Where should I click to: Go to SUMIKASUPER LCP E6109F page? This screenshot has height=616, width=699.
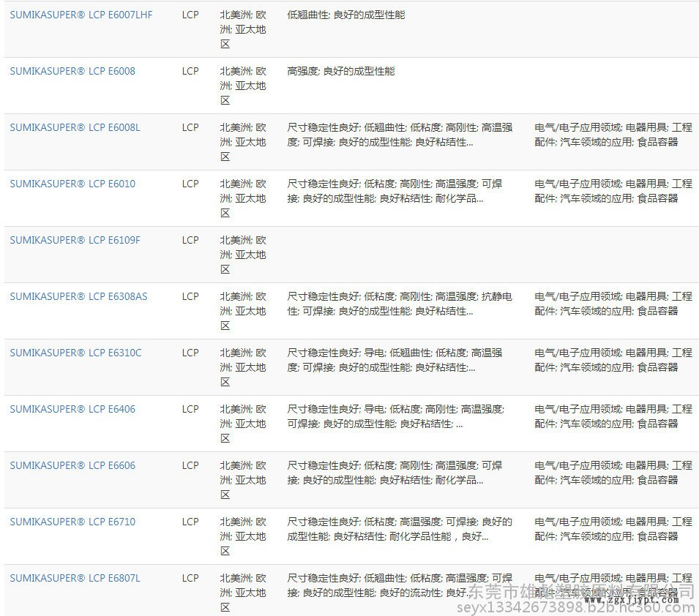75,240
